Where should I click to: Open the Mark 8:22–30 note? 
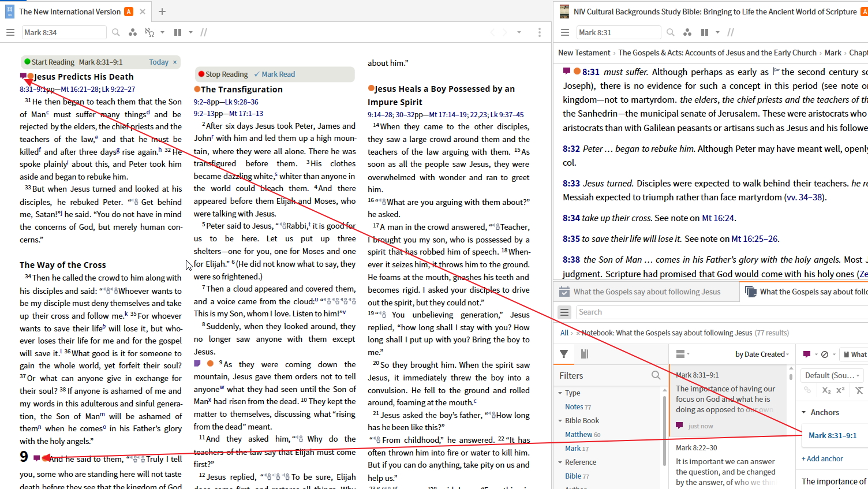coord(728,466)
